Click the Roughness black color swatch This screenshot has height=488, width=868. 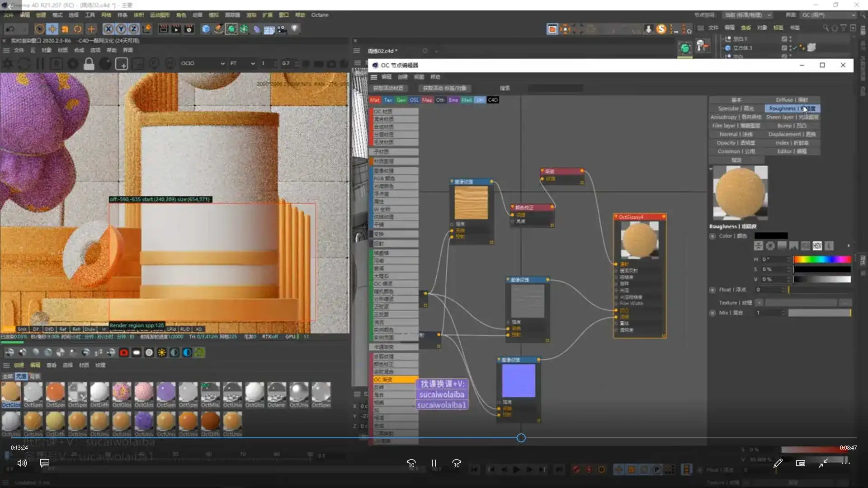(771, 236)
